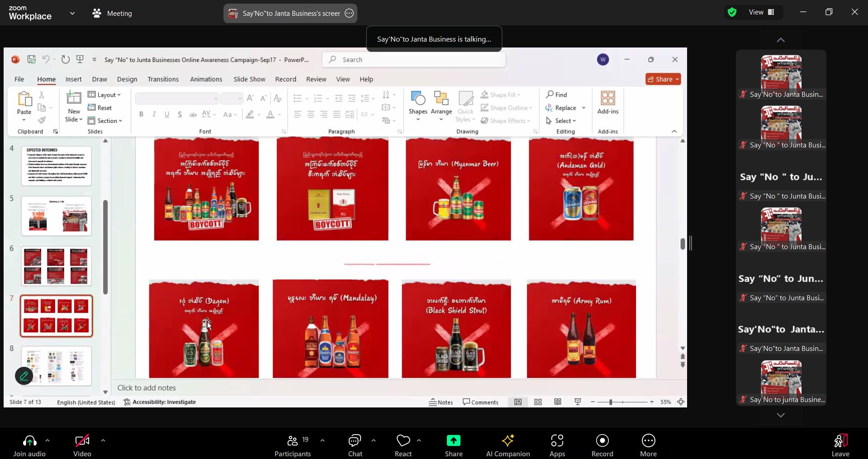Start Slide Show from status bar

tap(578, 402)
